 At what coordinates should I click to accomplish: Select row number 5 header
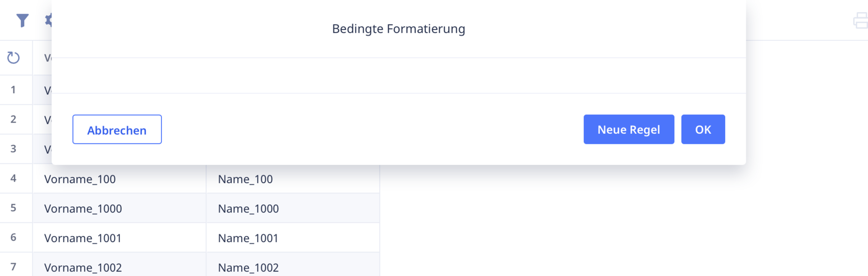(14, 208)
